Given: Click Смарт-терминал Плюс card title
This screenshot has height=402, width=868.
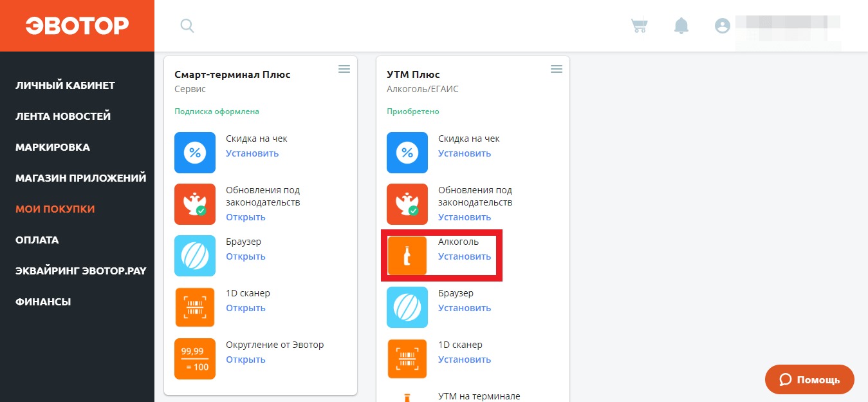Looking at the screenshot, I should click(x=232, y=75).
